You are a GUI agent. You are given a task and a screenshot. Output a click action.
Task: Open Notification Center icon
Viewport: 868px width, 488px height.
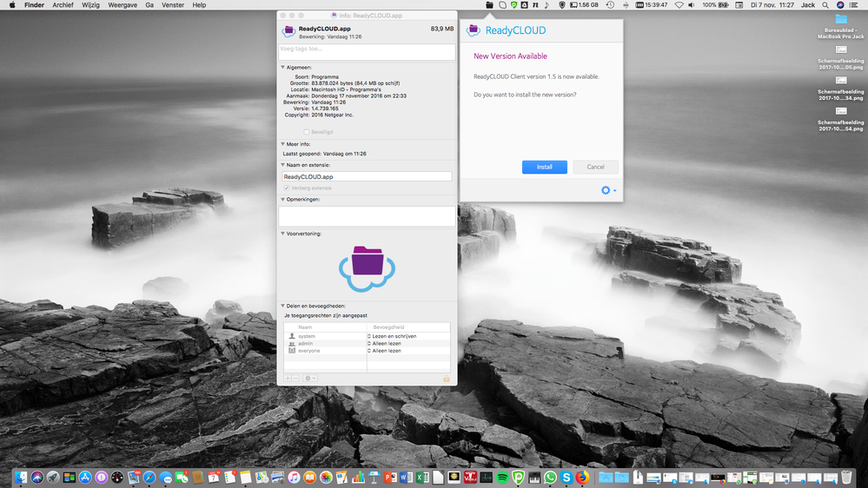tap(853, 5)
